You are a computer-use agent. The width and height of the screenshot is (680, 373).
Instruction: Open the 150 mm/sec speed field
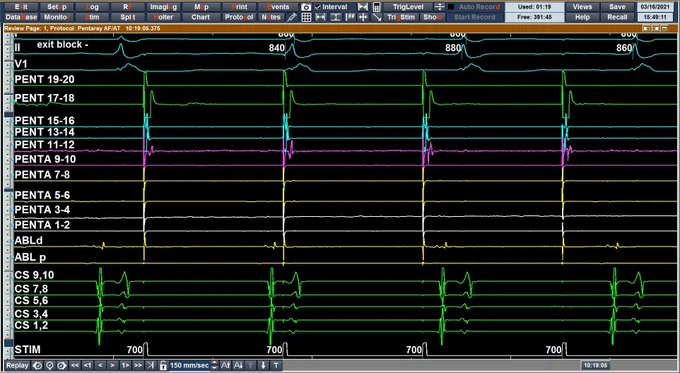tap(190, 366)
